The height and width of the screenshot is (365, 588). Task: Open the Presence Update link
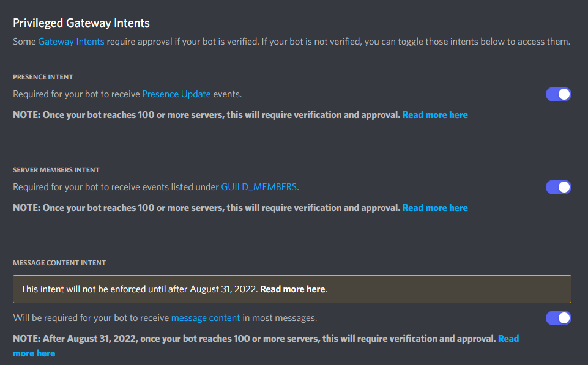[x=176, y=94]
